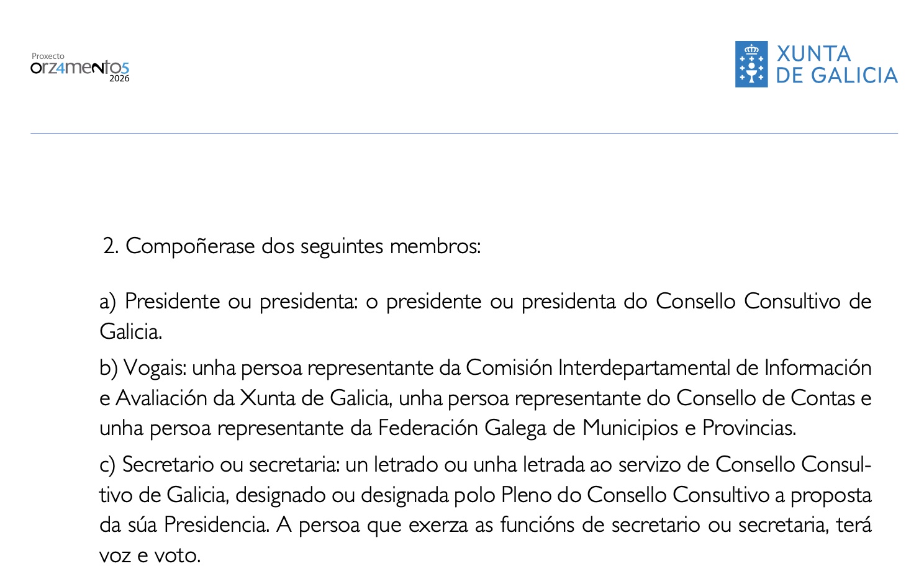Viewport: 924px width, 579px height.
Task: Click the "DE GALICIA" logo text
Action: pyautogui.click(x=836, y=76)
